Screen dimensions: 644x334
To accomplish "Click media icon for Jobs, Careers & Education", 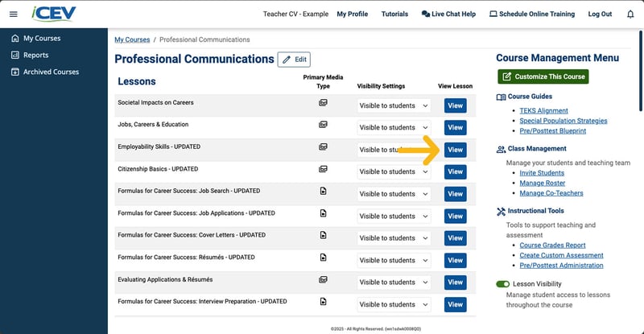I will point(324,125).
